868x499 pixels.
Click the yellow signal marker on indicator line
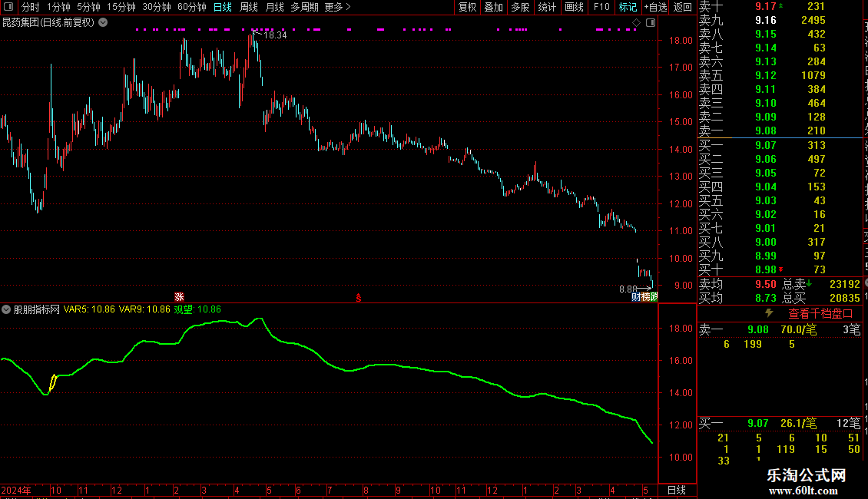(53, 382)
